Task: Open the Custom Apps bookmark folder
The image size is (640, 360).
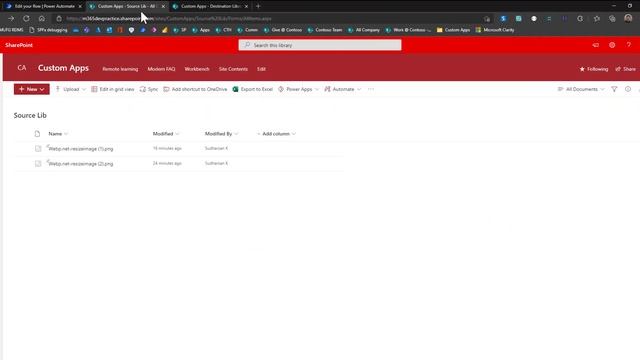Action: coord(453,30)
